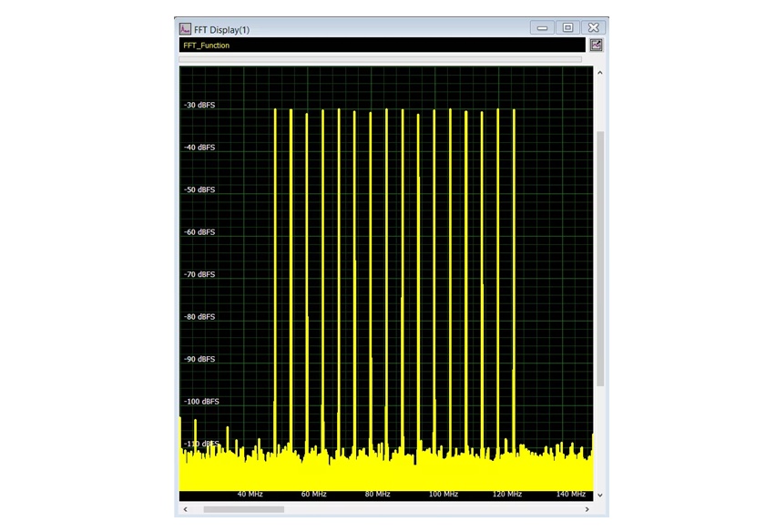
Task: Click the FFT Display(1) title bar text
Action: click(222, 29)
